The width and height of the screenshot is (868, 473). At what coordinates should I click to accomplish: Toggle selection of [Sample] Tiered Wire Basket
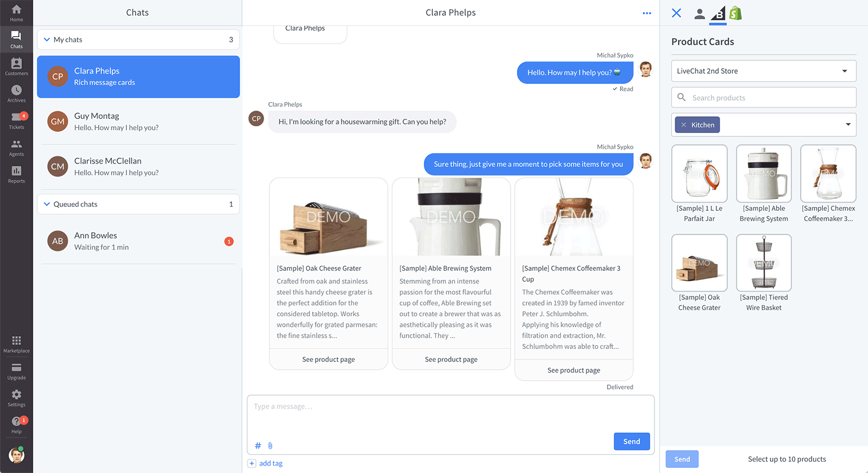point(764,262)
